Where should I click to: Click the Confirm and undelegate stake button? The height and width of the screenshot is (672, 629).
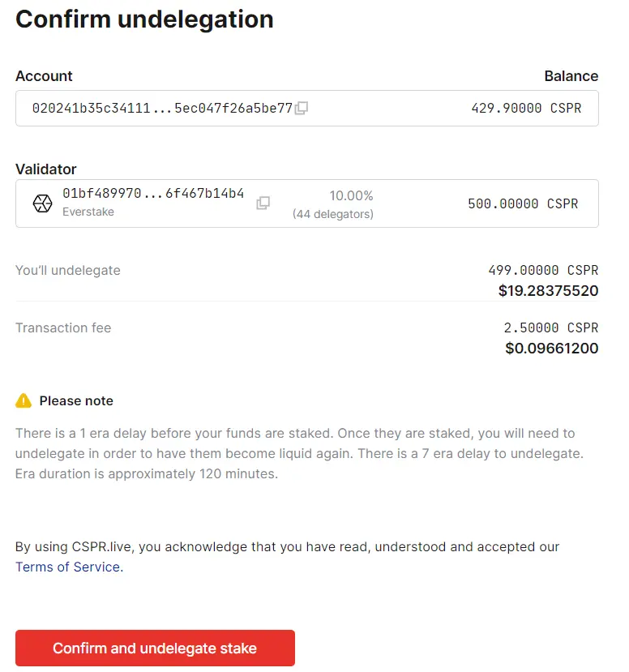pos(155,648)
